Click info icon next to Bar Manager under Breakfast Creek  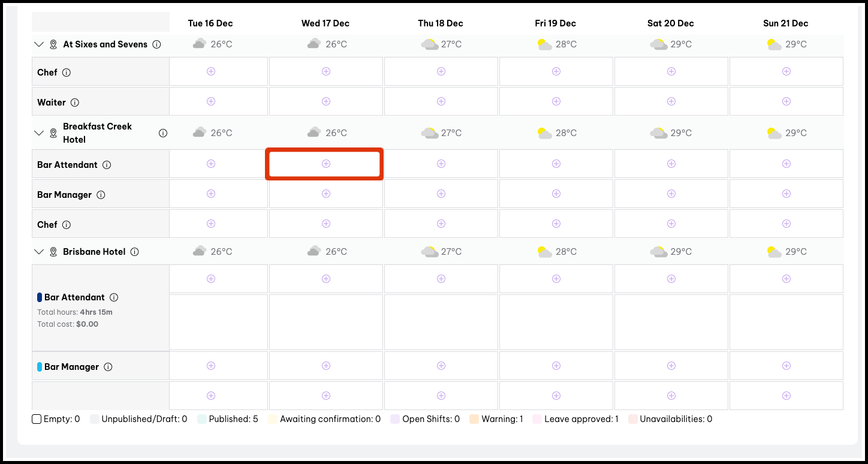tap(101, 195)
